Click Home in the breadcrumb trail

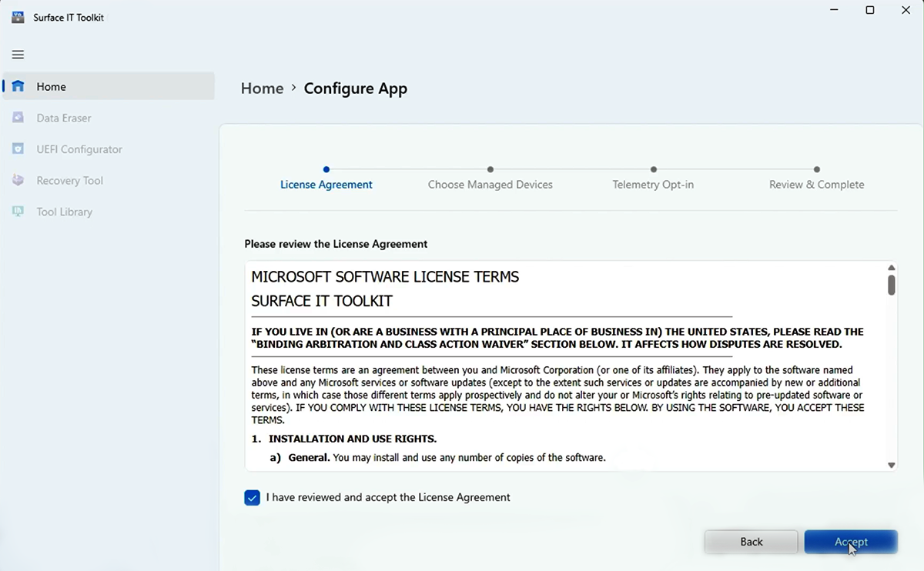tap(262, 88)
